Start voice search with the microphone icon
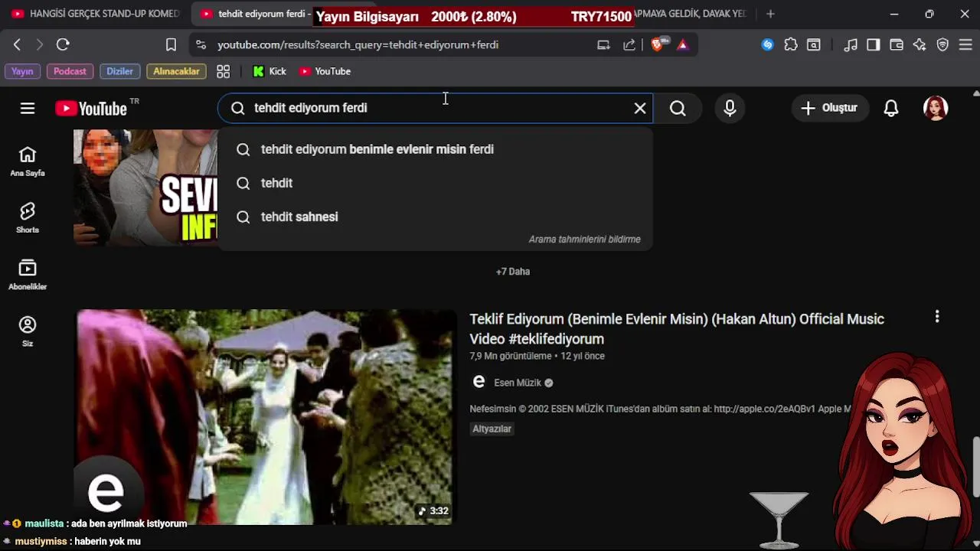 [730, 108]
